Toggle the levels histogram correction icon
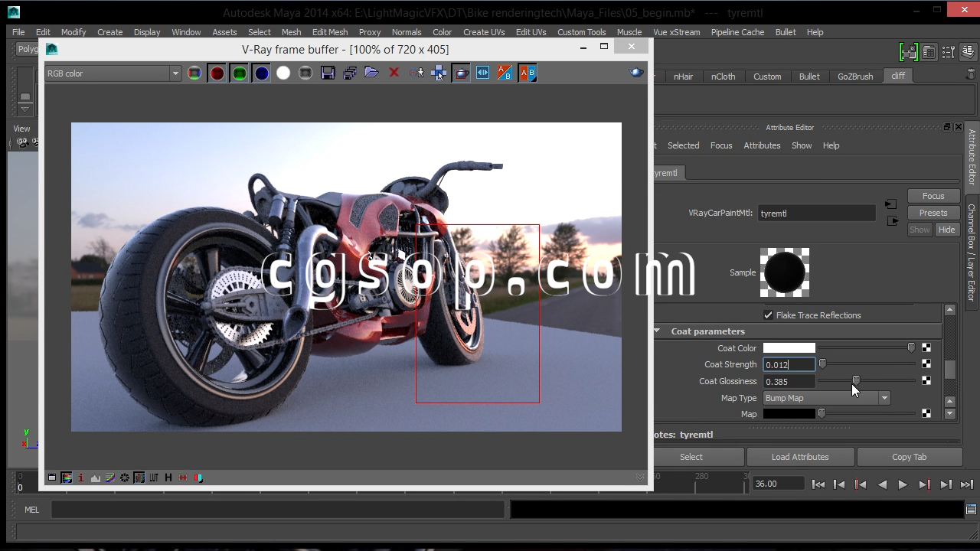This screenshot has height=551, width=980. (x=96, y=478)
